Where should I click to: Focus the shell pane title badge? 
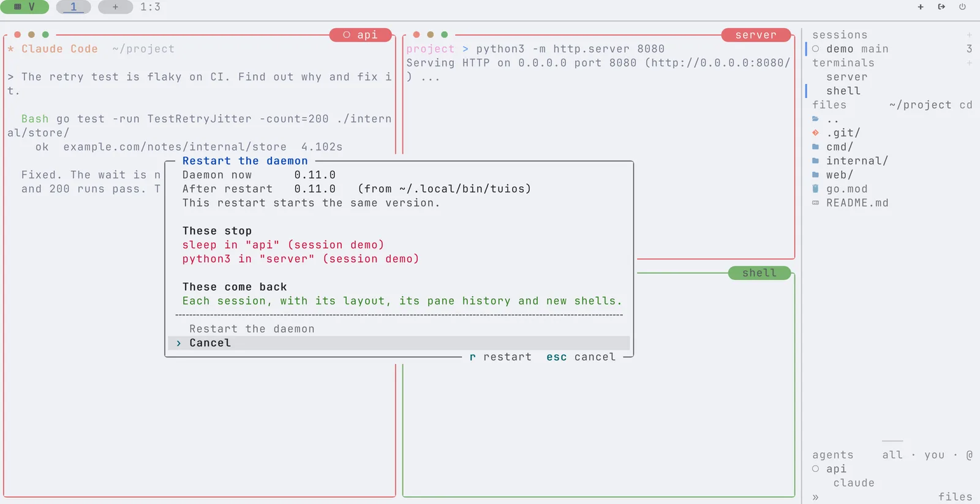pos(759,273)
